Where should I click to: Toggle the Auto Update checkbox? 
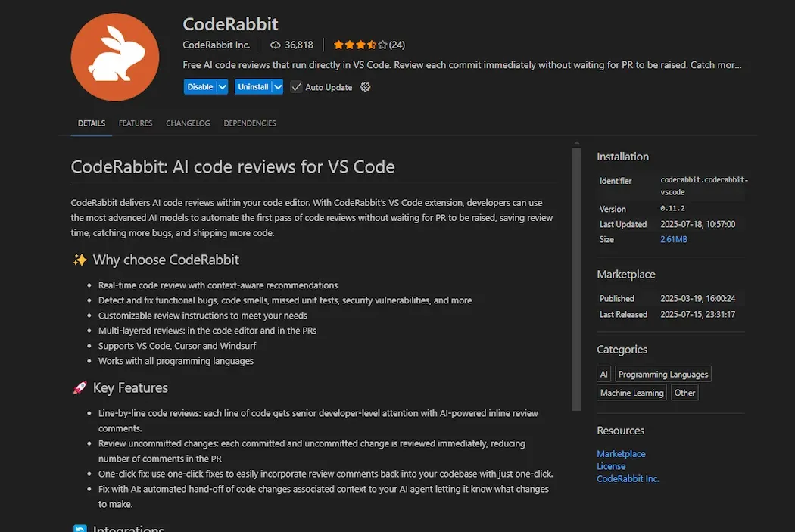point(296,87)
